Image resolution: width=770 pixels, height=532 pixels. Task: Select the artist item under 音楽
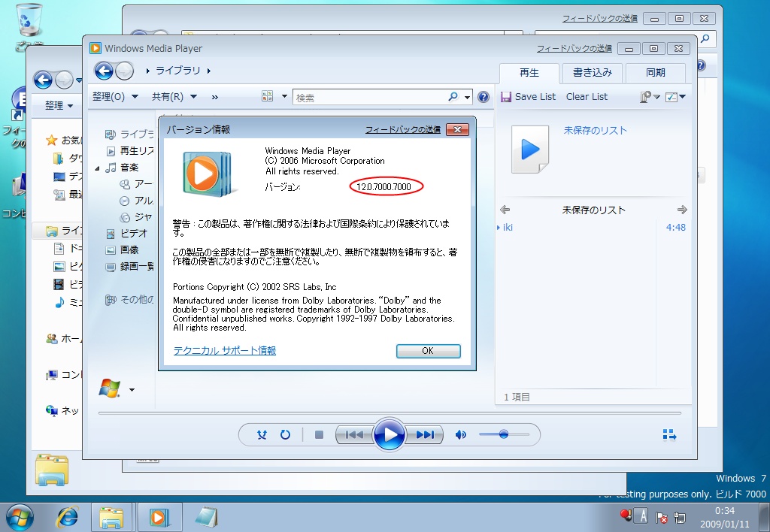tap(137, 184)
